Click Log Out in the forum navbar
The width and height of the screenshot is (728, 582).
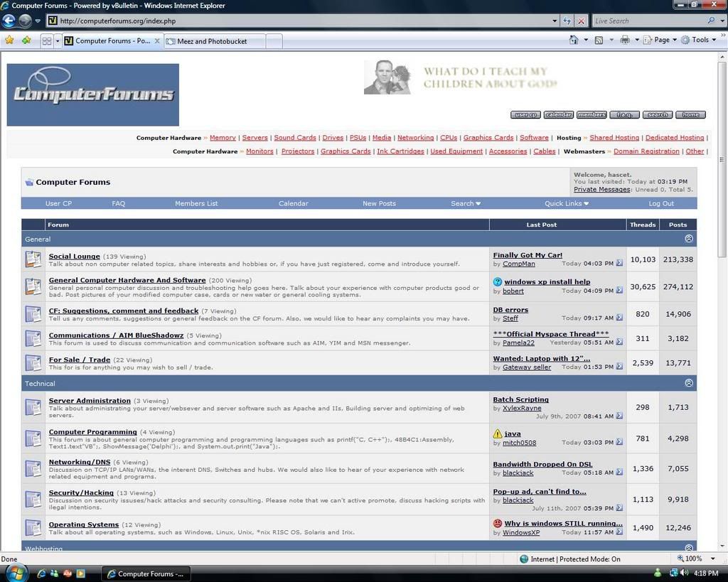[661, 203]
